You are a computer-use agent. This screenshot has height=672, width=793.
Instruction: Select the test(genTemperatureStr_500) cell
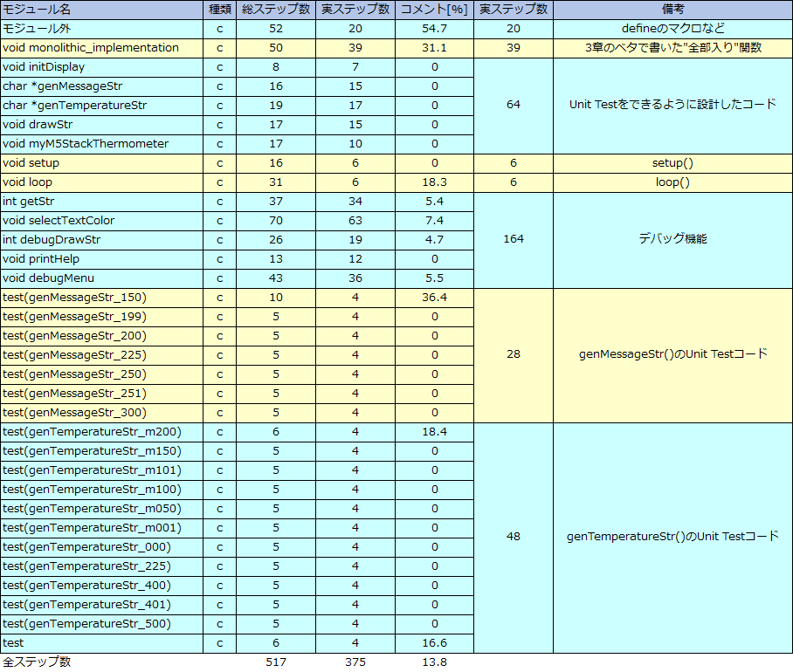(101, 624)
